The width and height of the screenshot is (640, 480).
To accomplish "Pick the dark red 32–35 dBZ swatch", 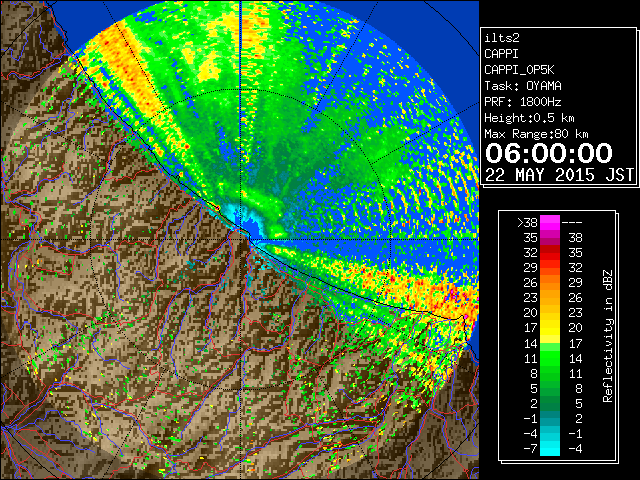I will [x=550, y=253].
